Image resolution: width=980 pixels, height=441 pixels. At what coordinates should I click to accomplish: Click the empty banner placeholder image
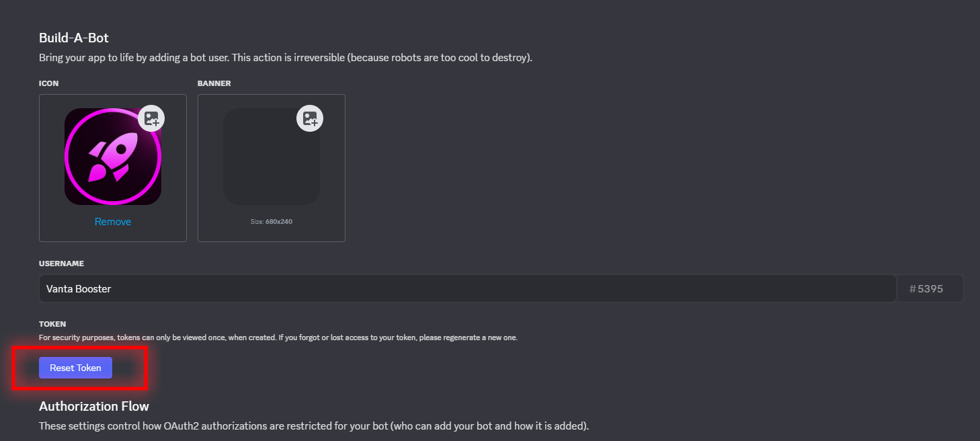coord(271,161)
